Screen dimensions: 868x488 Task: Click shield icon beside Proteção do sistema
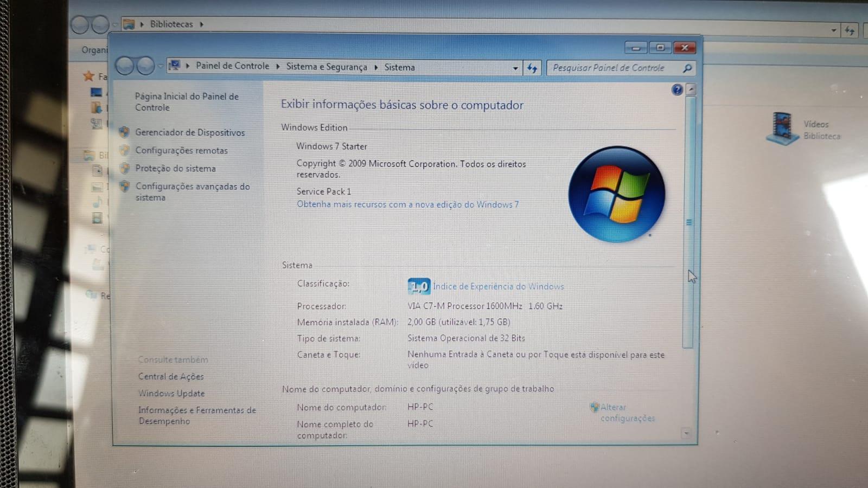(124, 168)
